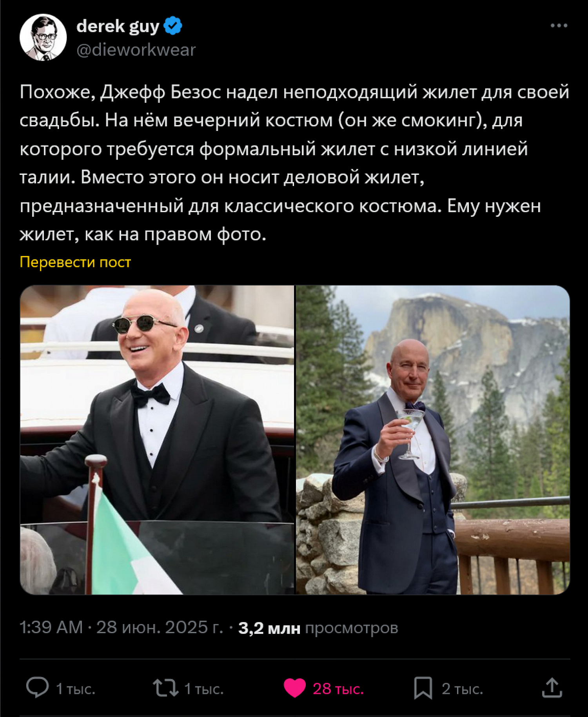Click the tweet text about the waistcoat
The height and width of the screenshot is (717, 588).
[x=294, y=163]
